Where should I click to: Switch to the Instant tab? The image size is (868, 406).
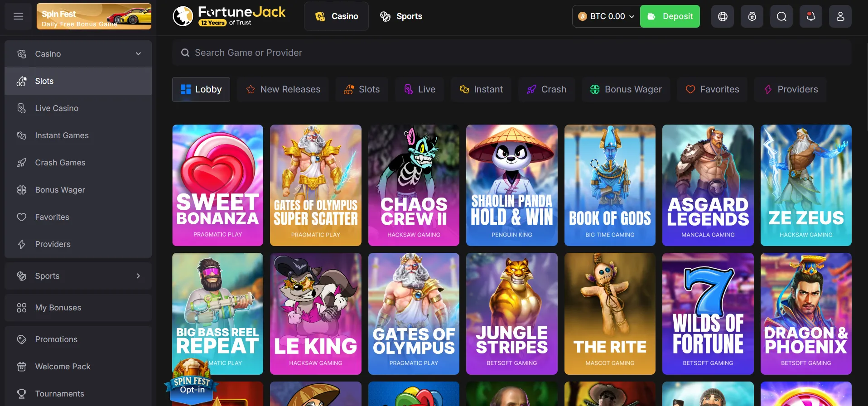coord(481,89)
